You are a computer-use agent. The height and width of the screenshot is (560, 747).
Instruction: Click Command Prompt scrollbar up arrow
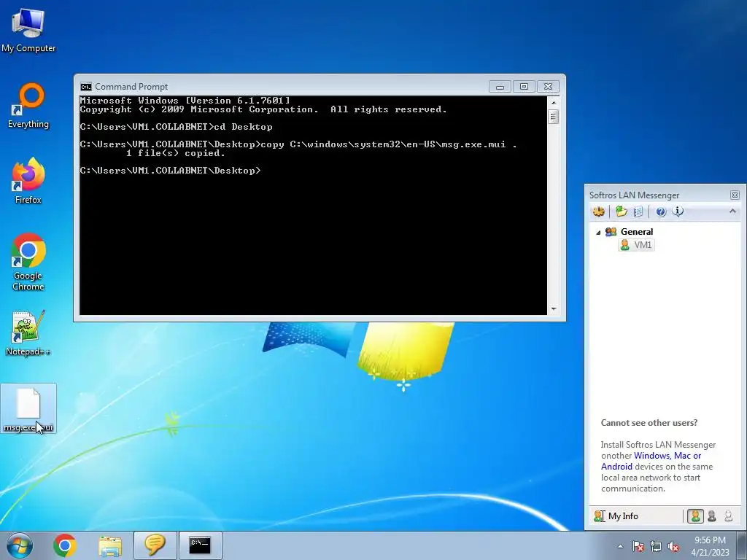pos(553,102)
